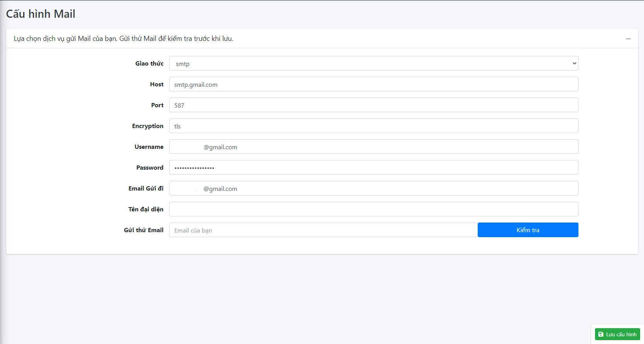Click the Username label text
Screen dimensions: 644x344
point(149,147)
